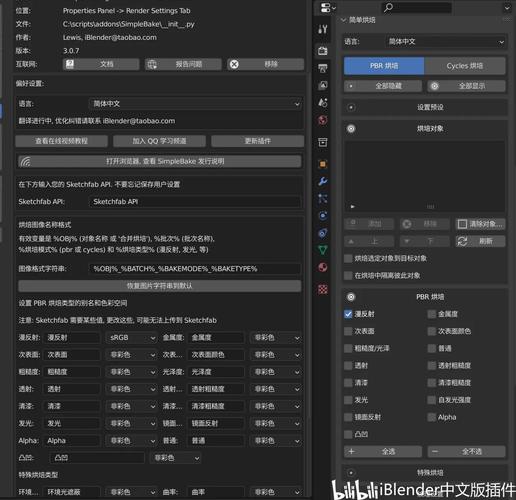This screenshot has width=516, height=500.
Task: Click 加入 QQ 学习频道 button
Action: click(159, 141)
